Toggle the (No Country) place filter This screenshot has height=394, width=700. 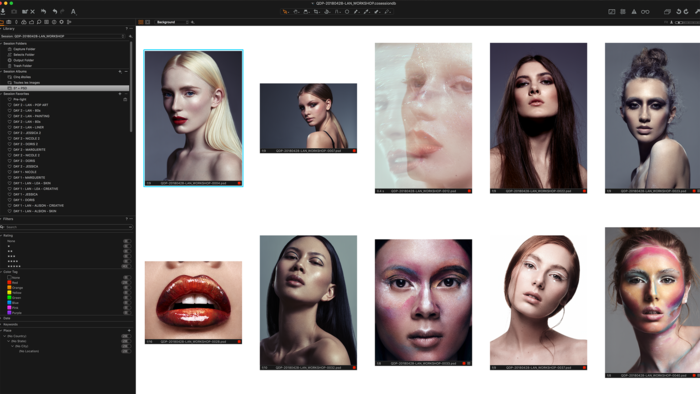(126, 336)
